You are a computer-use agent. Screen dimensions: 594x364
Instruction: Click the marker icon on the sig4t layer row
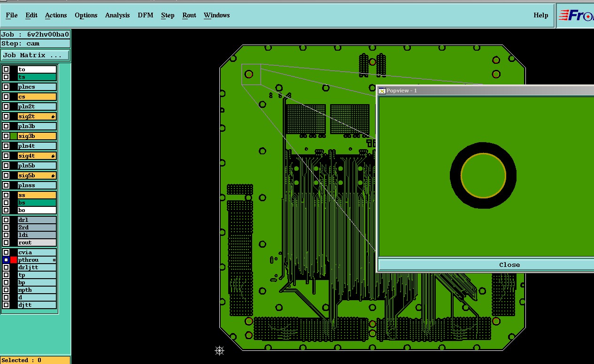click(53, 156)
